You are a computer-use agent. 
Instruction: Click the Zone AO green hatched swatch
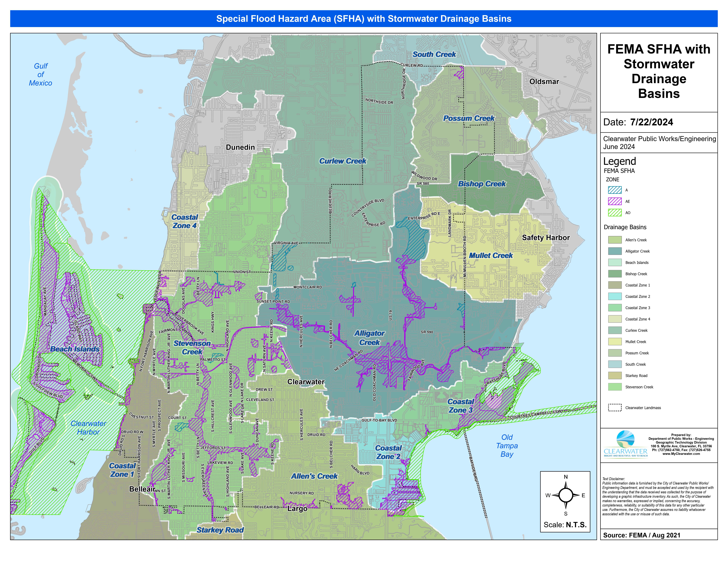(x=615, y=213)
